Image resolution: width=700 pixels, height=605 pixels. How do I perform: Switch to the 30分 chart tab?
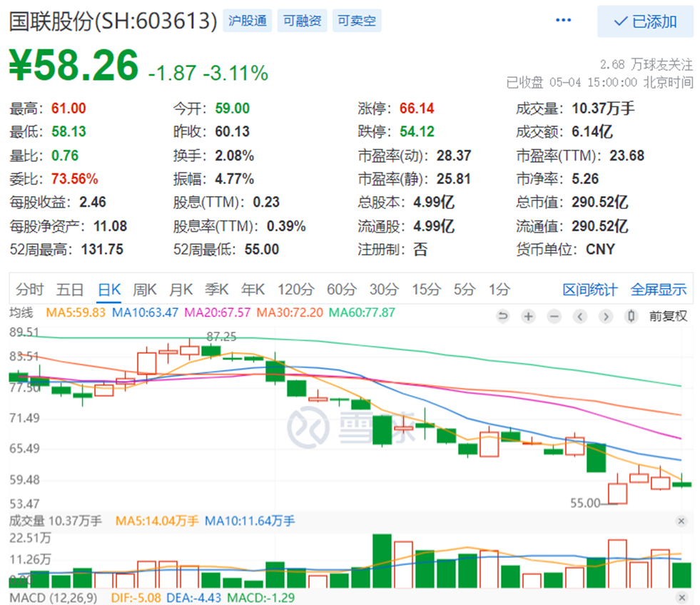point(384,290)
